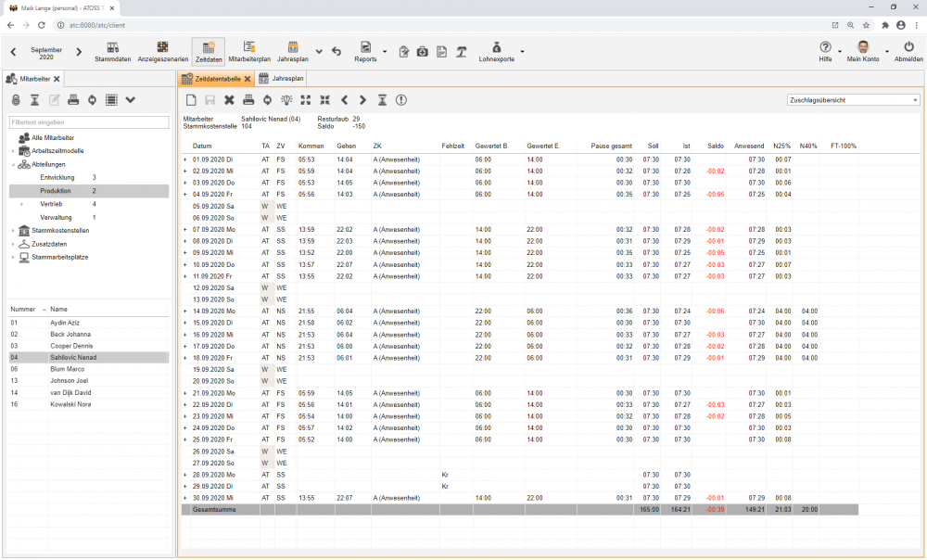Expand Stammkostenstellen tree node
The image size is (927, 560).
[x=13, y=231]
